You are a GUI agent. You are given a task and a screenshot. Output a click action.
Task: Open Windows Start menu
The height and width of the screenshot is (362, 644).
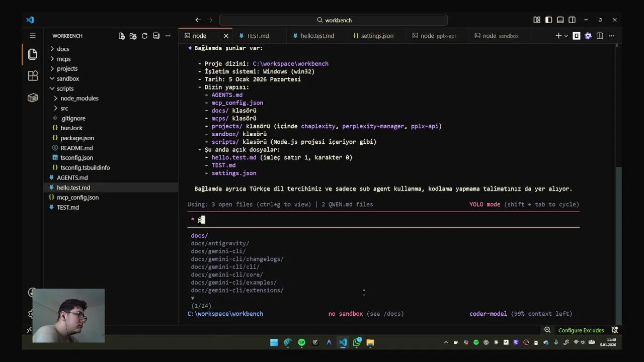click(x=274, y=342)
